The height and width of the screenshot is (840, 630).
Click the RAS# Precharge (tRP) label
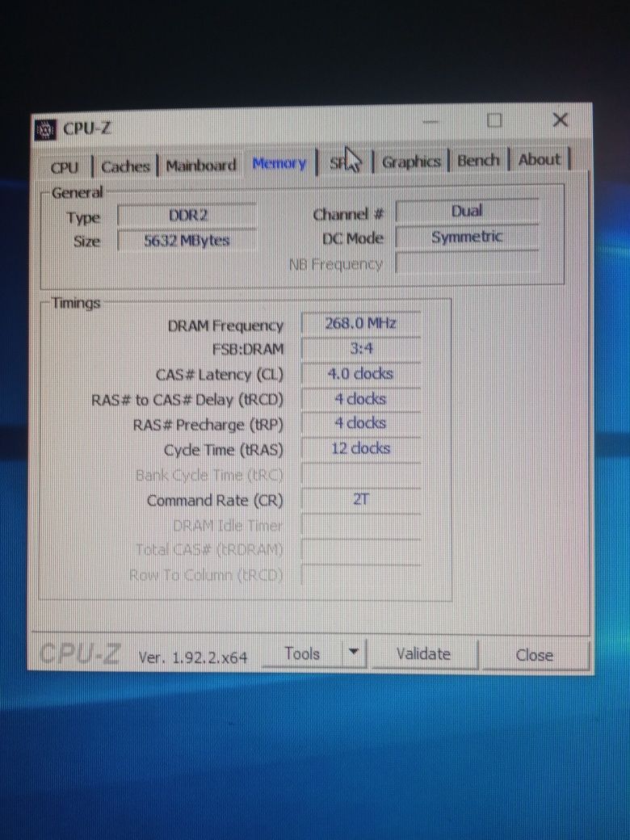[x=208, y=426]
